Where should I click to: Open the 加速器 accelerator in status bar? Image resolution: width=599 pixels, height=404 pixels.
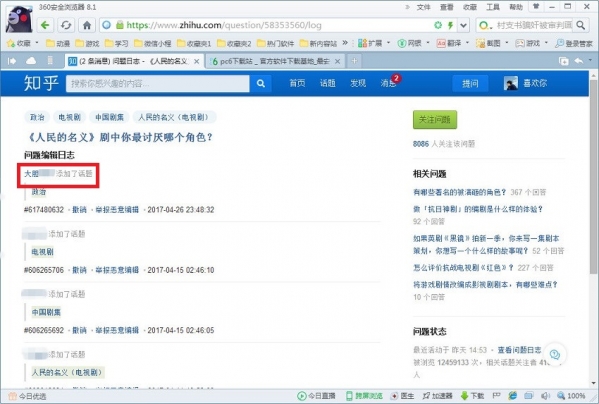click(438, 396)
